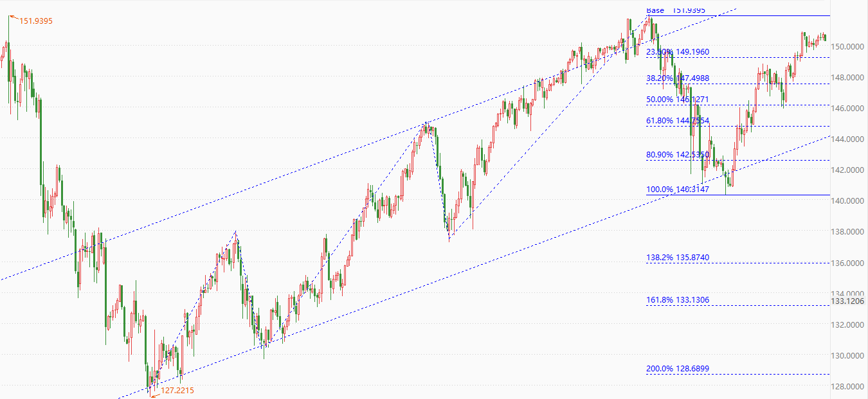868x399 pixels.
Task: Click the zigzag swing peak near 145
Action: (426, 123)
